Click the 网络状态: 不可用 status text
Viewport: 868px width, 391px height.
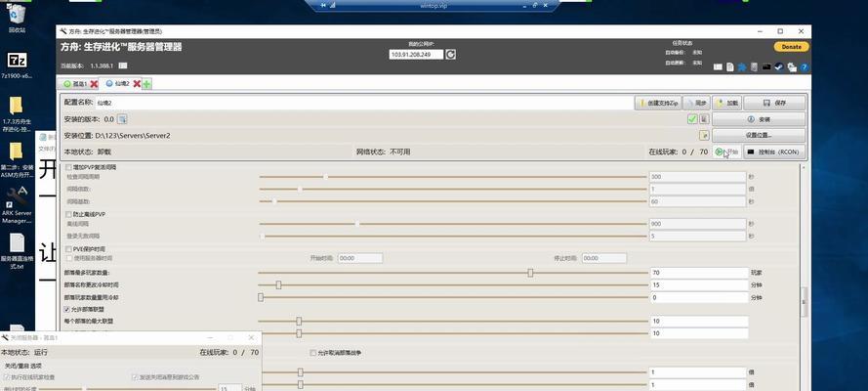(383, 152)
